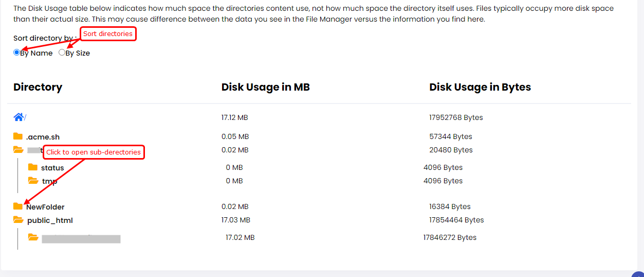This screenshot has height=277, width=644.
Task: Open the tmp subdirectory label
Action: [49, 181]
